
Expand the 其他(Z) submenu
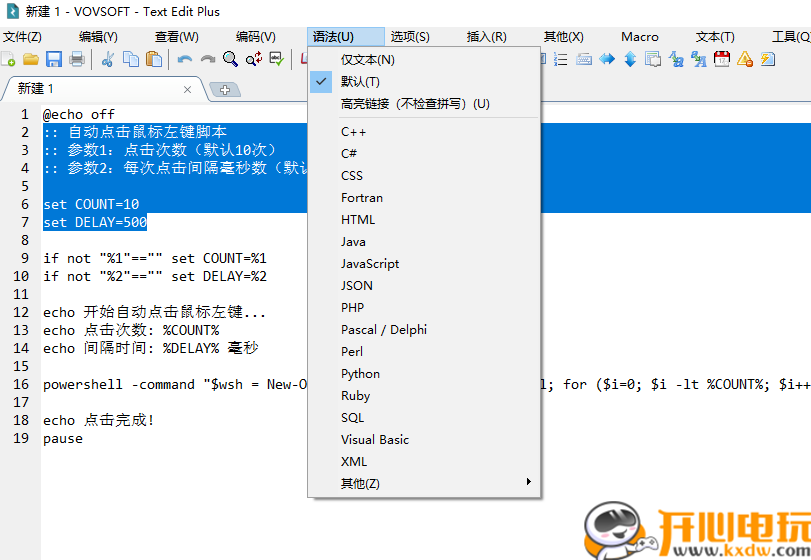(x=424, y=483)
